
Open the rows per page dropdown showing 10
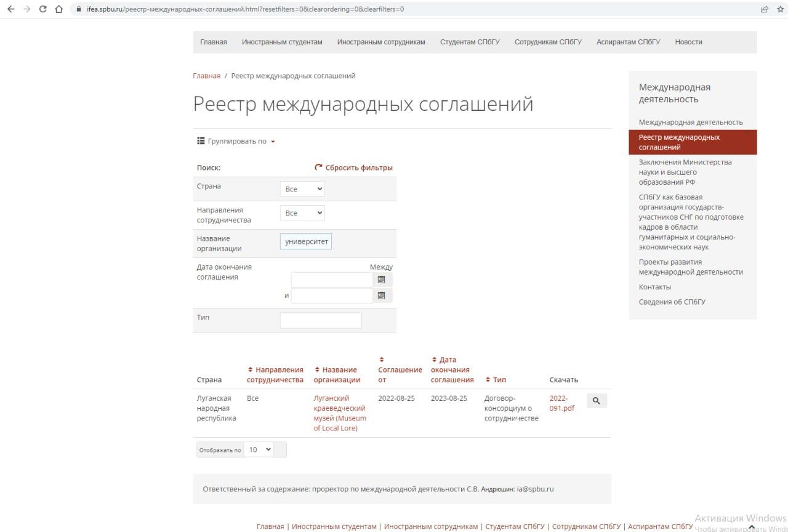[x=259, y=449]
